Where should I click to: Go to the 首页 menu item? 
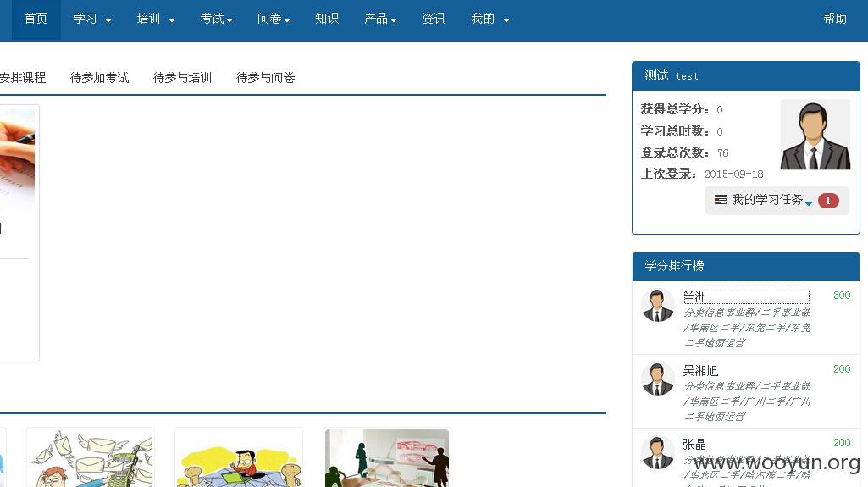pyautogui.click(x=36, y=19)
